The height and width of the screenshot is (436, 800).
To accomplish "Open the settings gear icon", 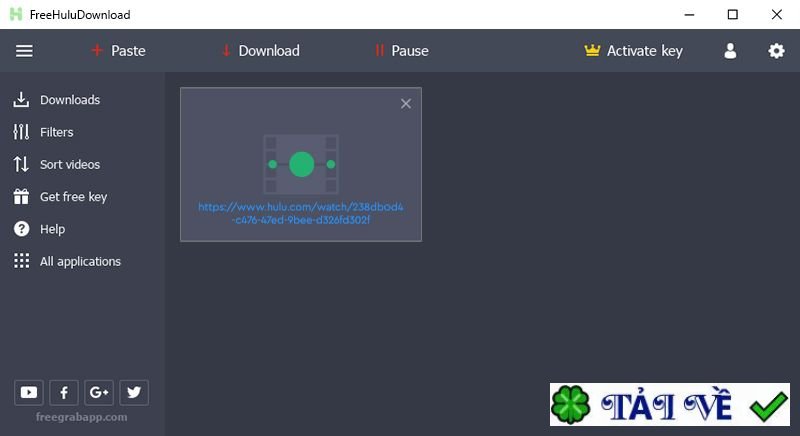I will click(776, 51).
